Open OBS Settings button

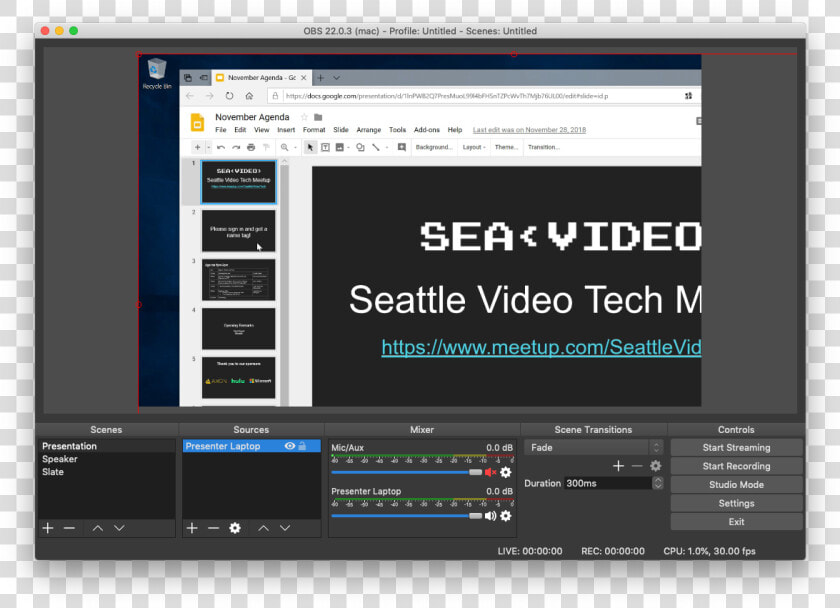tap(736, 503)
